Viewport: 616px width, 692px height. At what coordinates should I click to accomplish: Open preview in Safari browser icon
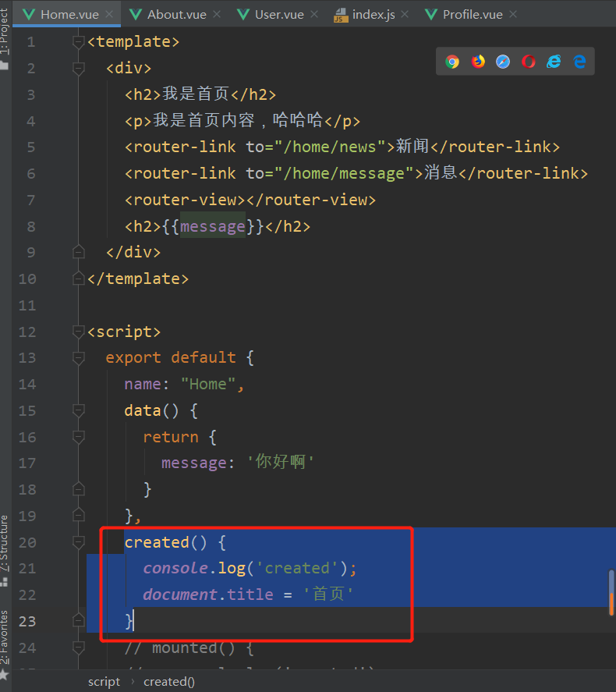tap(503, 62)
